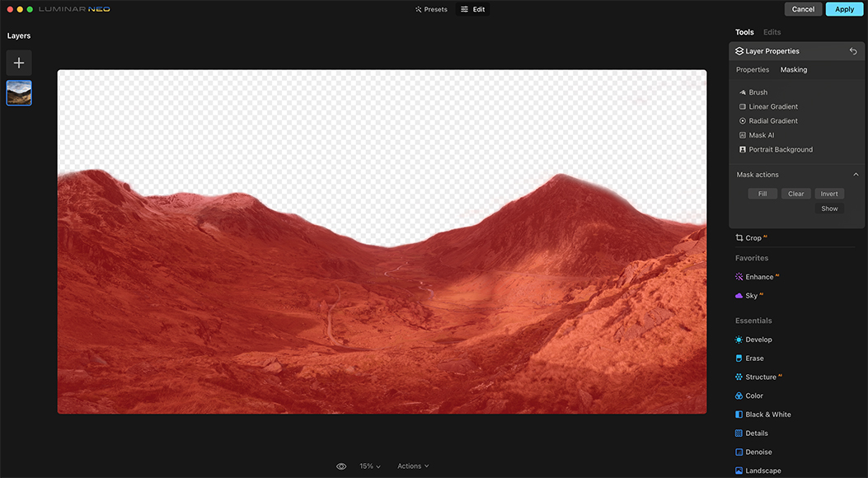Screen dimensions: 868x478
Task: Click the Mask actions label
Action: coord(758,174)
